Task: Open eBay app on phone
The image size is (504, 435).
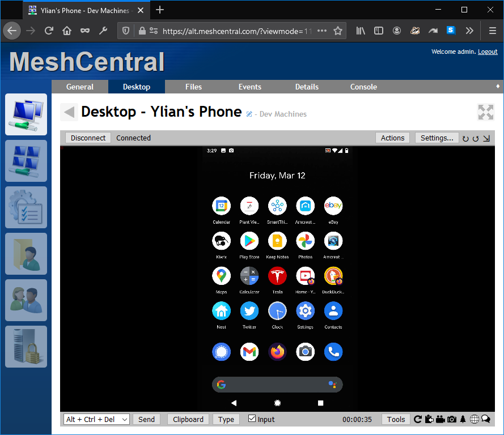Action: (x=333, y=206)
